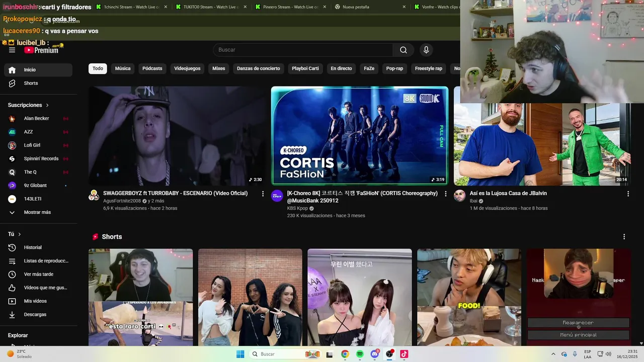The width and height of the screenshot is (644, 362).
Task: Click Windows taskbar Buscar search box
Action: pyautogui.click(x=285, y=354)
